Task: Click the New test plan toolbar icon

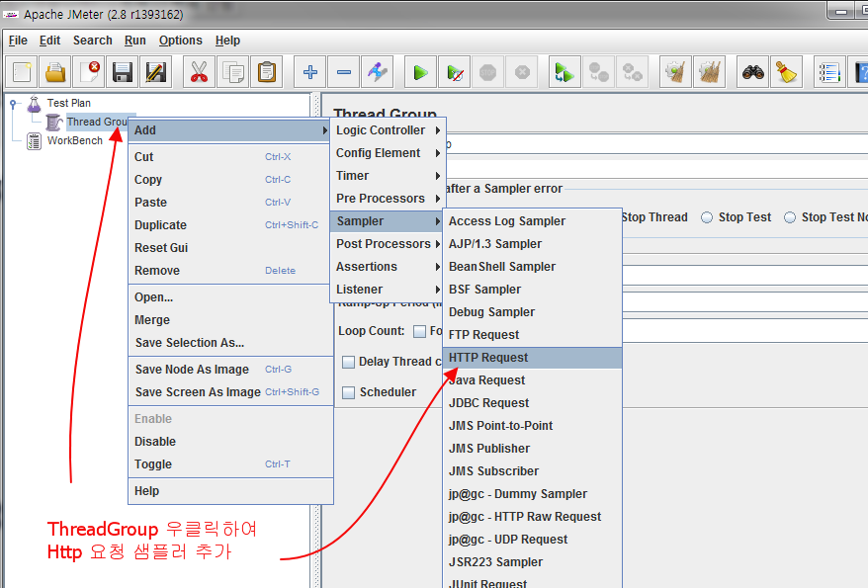Action: point(22,72)
